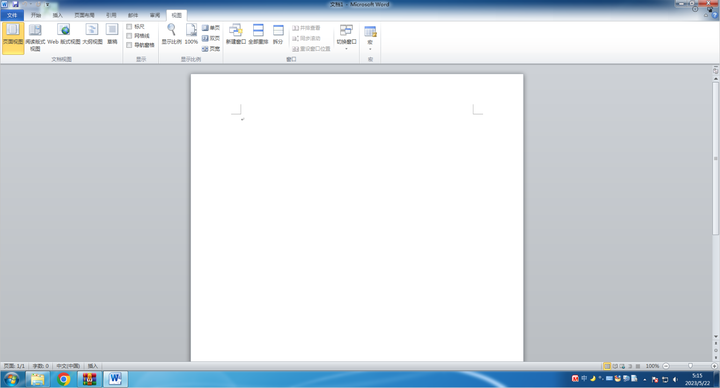
Task: Show hidden tray icons arrow
Action: click(645, 379)
